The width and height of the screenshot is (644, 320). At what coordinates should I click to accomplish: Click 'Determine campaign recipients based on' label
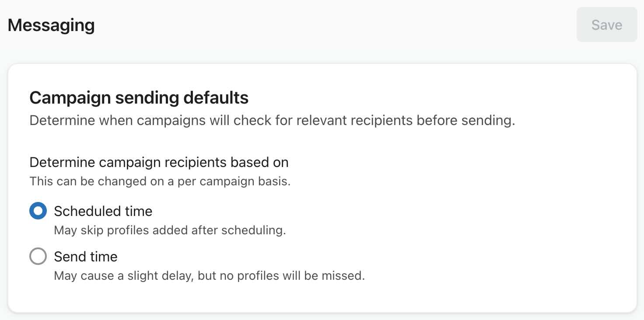coord(159,162)
